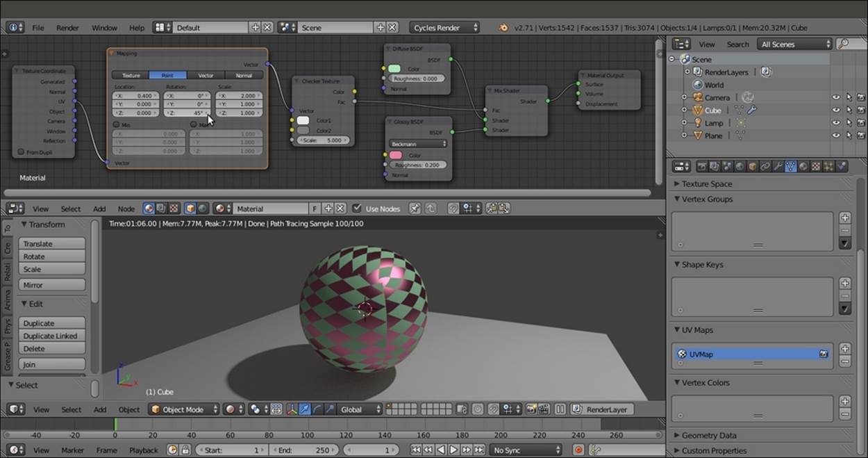Select the Camera object icon in outliner

pyautogui.click(x=698, y=98)
